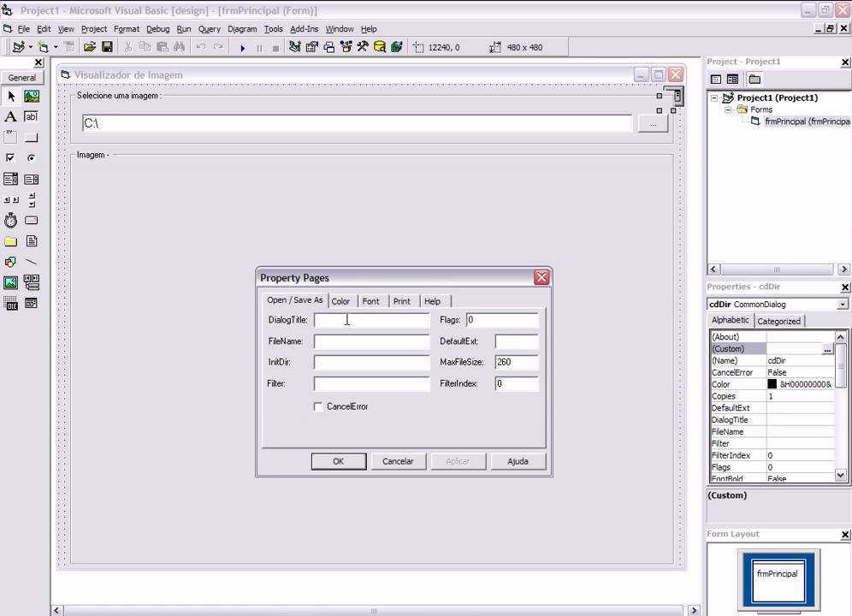Image resolution: width=852 pixels, height=616 pixels.
Task: Click the Cancelar button
Action: pyautogui.click(x=398, y=462)
